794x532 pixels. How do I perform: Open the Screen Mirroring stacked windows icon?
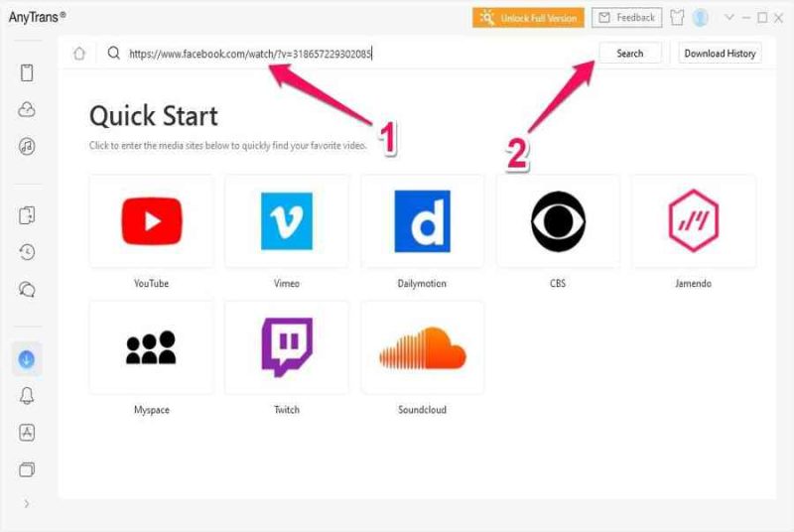[x=27, y=469]
